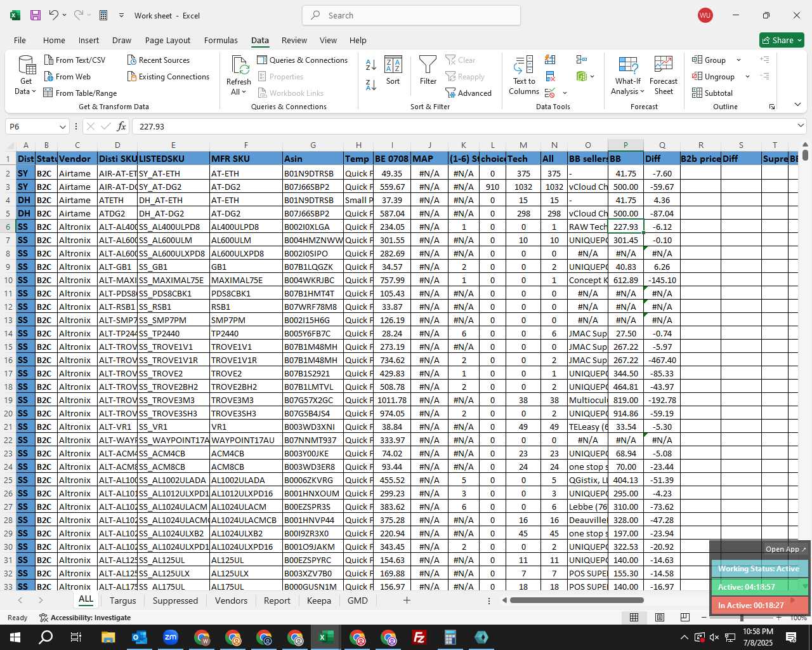
Task: Open Forecast Sheet
Action: (664, 75)
